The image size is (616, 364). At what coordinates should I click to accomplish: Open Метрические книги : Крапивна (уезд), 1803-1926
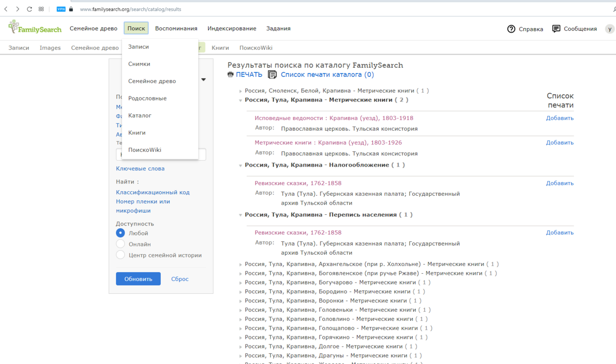(x=328, y=143)
